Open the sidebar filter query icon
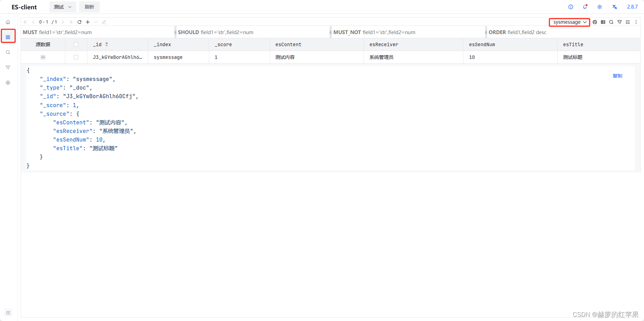Screen dimensions: 644x321 click(8, 68)
